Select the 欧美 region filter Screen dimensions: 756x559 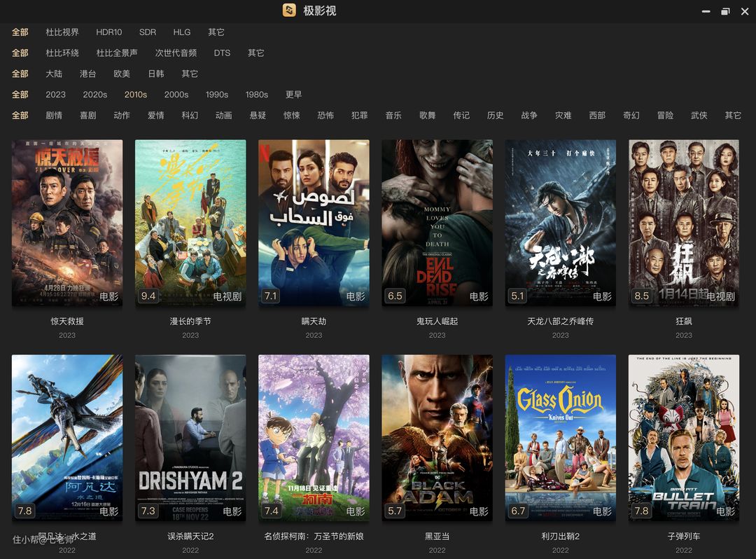point(122,74)
